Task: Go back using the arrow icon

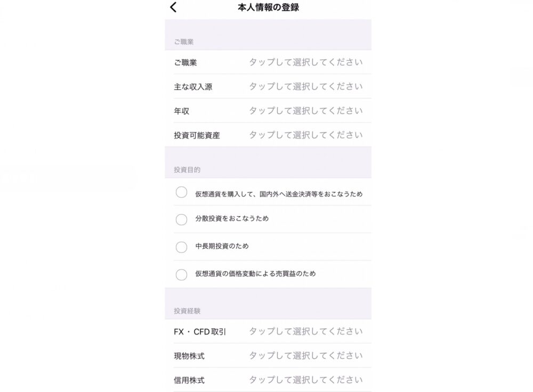Action: 173,7
